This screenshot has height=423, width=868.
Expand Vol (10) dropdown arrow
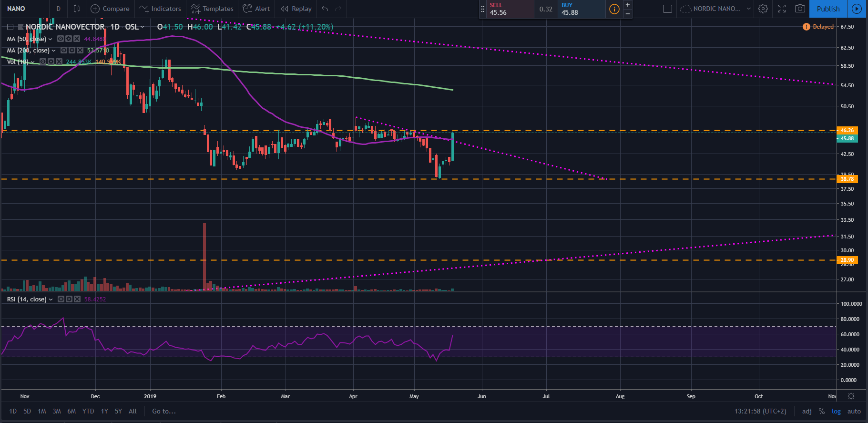(x=32, y=62)
